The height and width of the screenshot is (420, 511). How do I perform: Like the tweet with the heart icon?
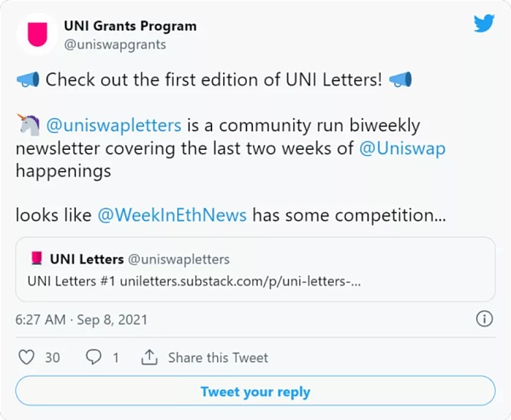click(26, 357)
